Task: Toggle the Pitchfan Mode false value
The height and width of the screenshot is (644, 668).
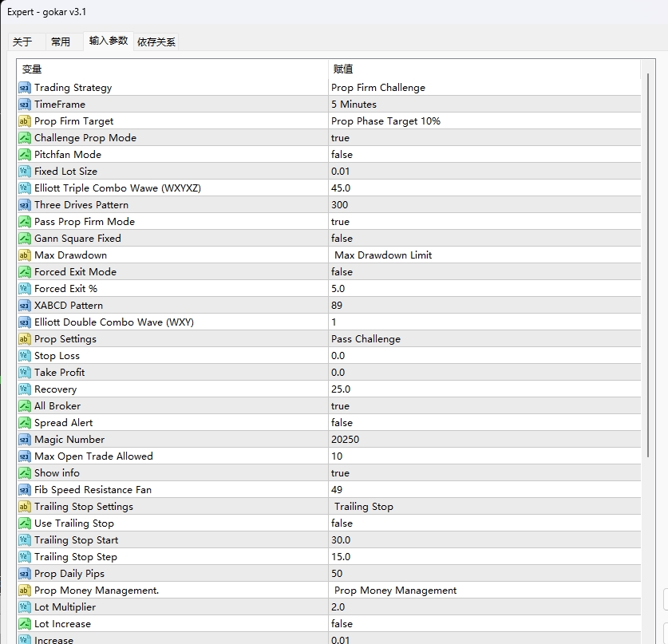Action: pyautogui.click(x=484, y=155)
